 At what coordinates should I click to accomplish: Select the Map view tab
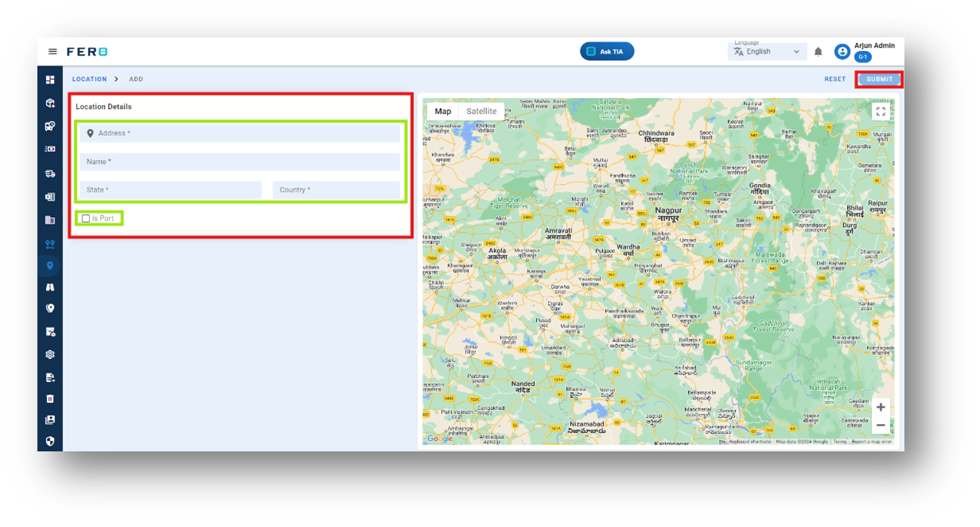pyautogui.click(x=443, y=111)
